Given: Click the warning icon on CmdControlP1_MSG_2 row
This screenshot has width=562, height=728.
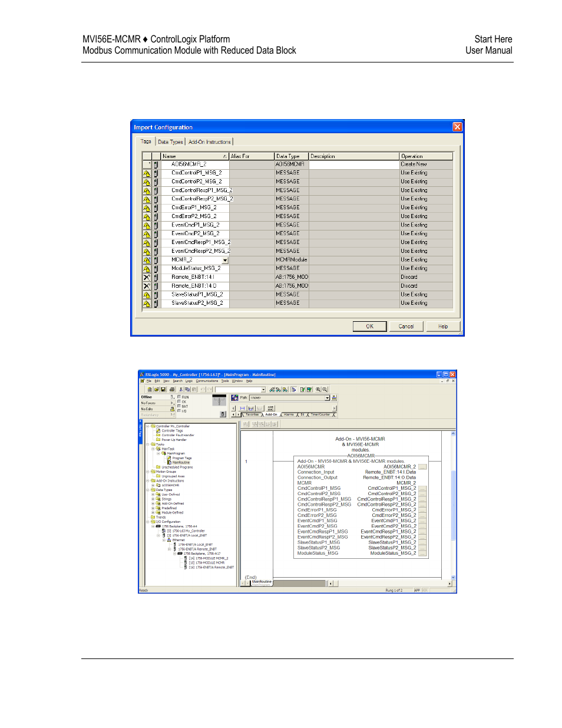Looking at the screenshot, I should coord(147,173).
